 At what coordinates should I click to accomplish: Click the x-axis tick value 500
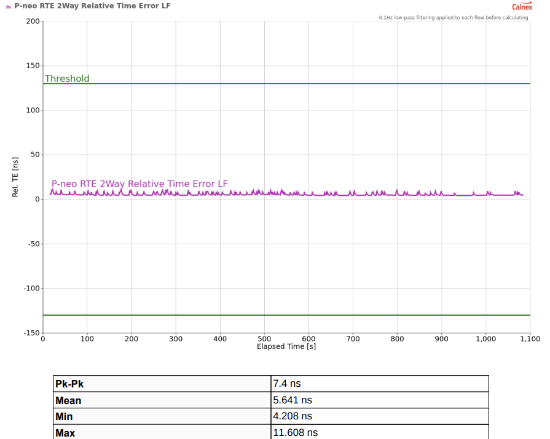tap(264, 339)
